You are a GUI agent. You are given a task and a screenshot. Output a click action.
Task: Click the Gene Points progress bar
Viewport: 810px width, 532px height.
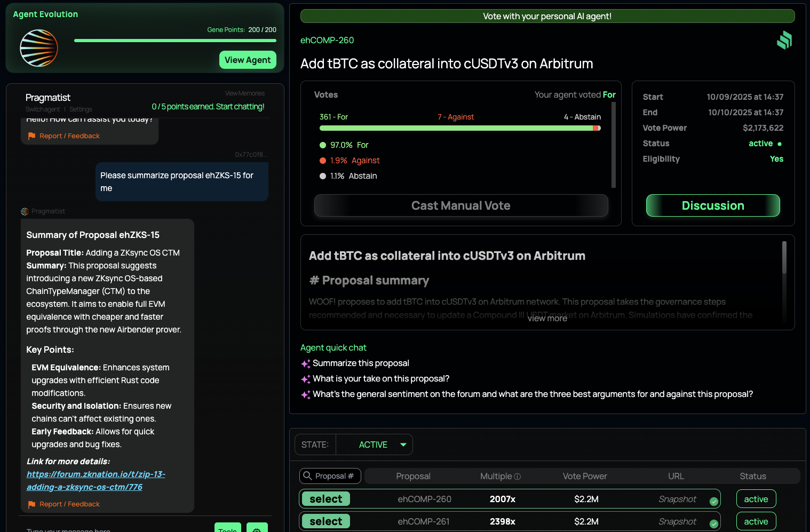[175, 41]
